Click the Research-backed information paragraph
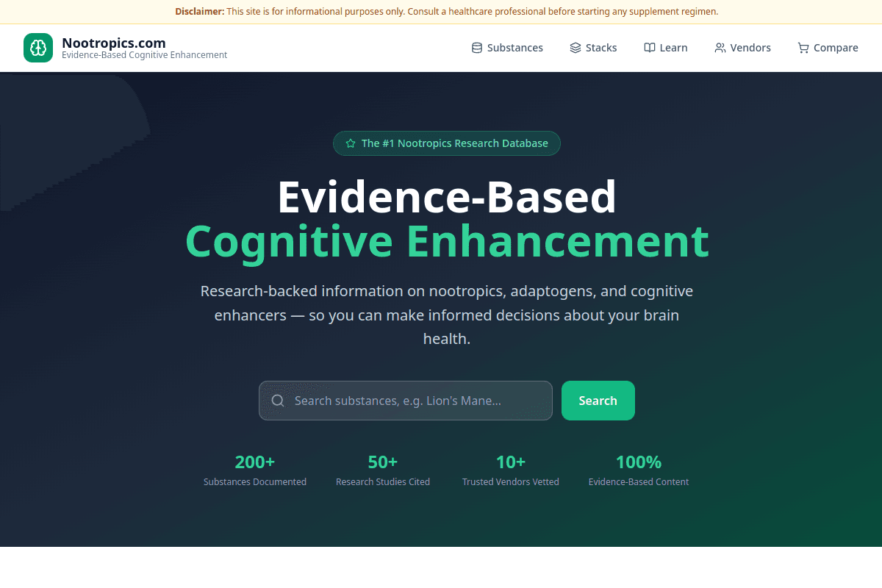 447,315
